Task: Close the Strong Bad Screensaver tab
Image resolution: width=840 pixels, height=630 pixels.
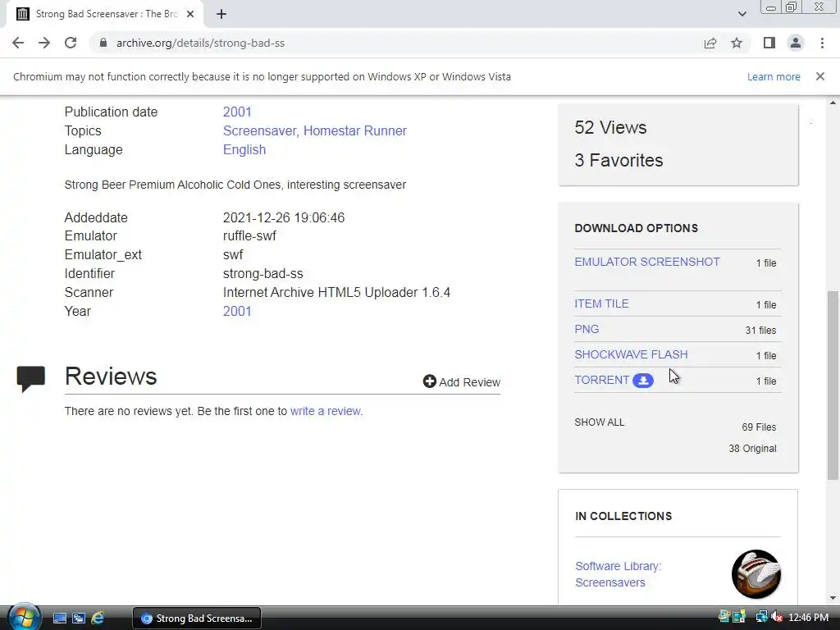Action: [x=190, y=14]
